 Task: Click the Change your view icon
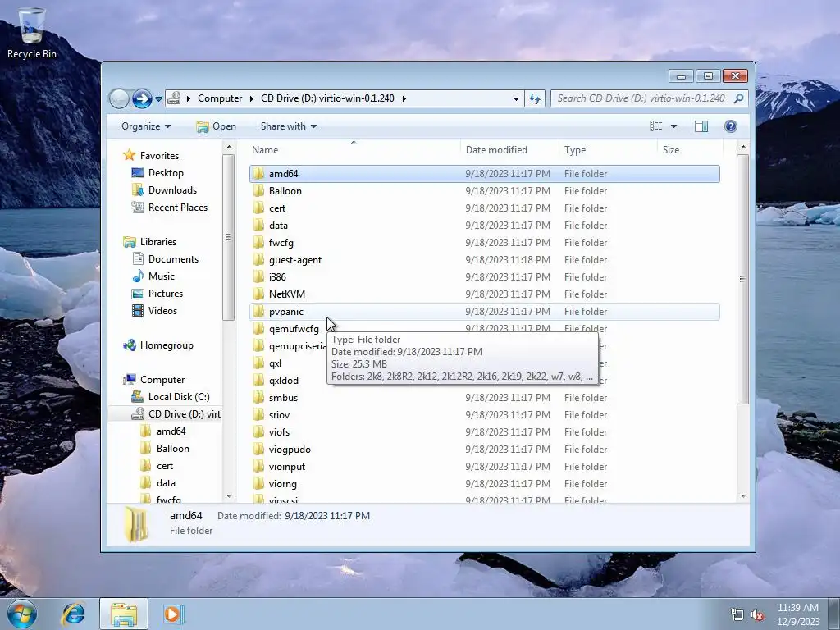655,126
